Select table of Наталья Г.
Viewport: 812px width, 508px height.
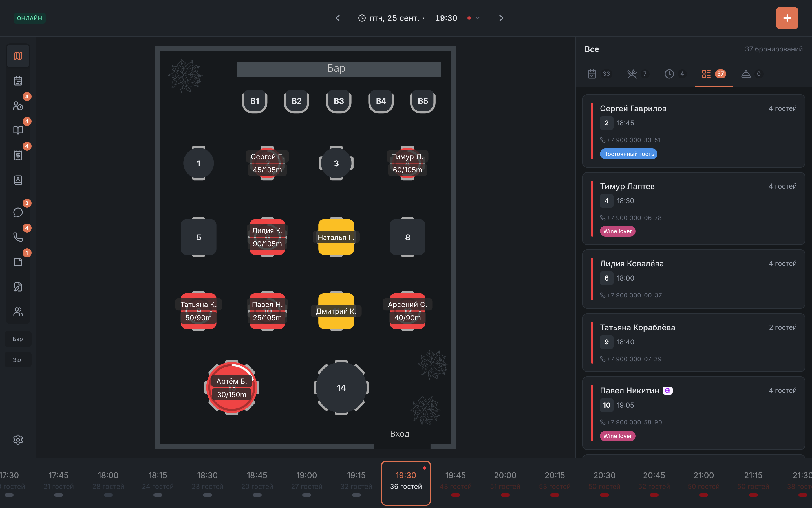point(336,237)
